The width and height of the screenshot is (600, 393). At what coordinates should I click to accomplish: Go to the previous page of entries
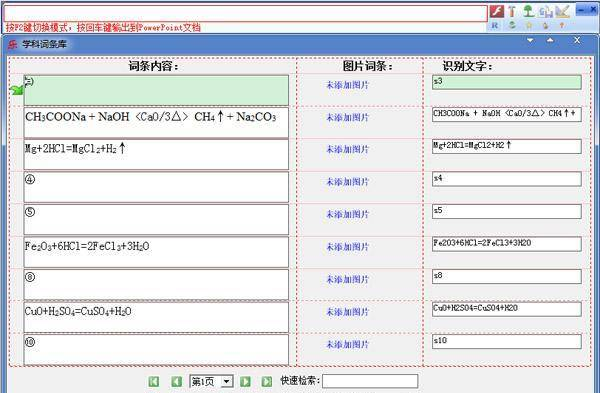[176, 381]
